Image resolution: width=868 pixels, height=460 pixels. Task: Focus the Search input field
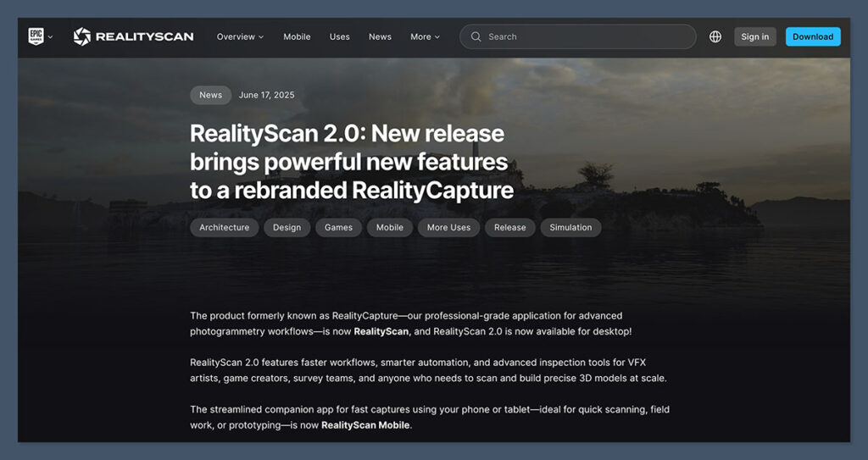point(578,36)
